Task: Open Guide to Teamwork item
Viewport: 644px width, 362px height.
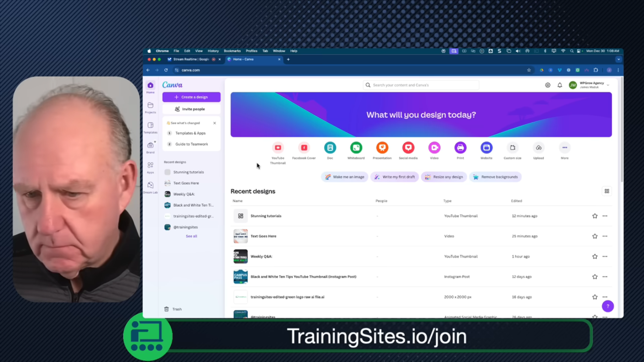Action: coord(191,144)
